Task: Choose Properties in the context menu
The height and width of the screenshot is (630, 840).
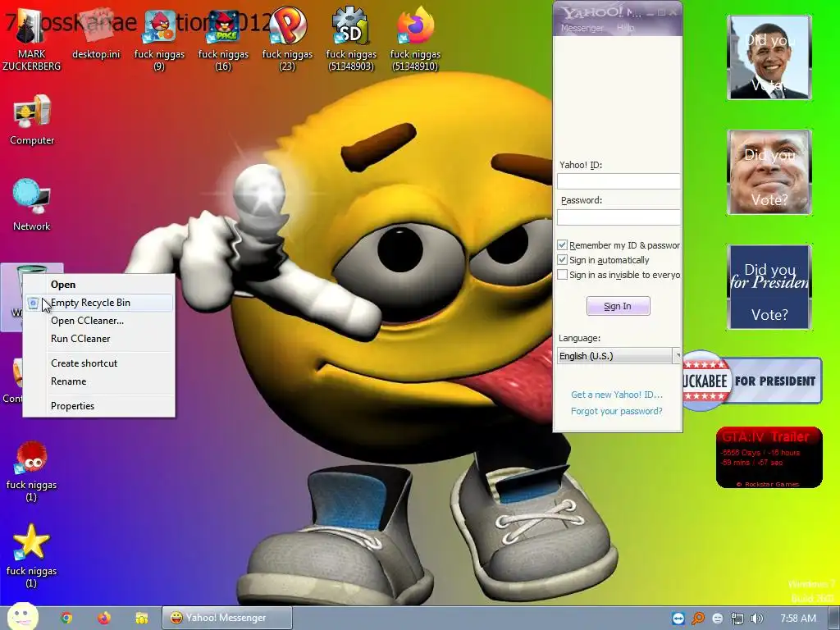Action: 98,406
